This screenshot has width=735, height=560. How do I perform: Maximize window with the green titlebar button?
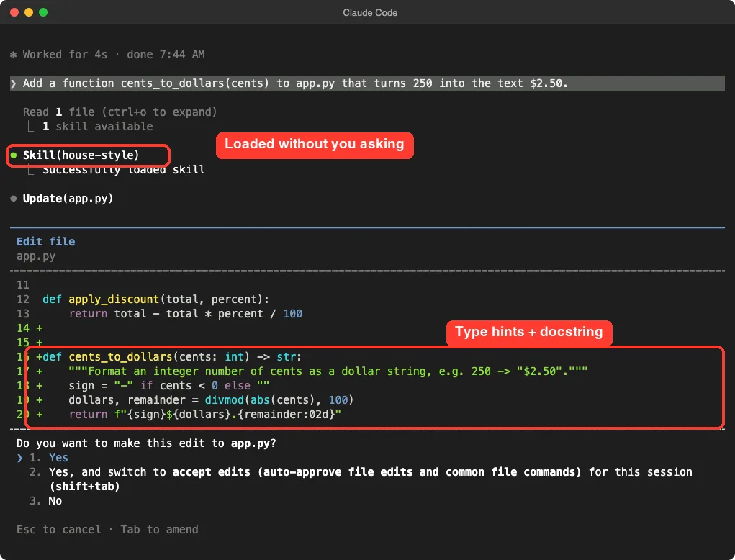[43, 12]
